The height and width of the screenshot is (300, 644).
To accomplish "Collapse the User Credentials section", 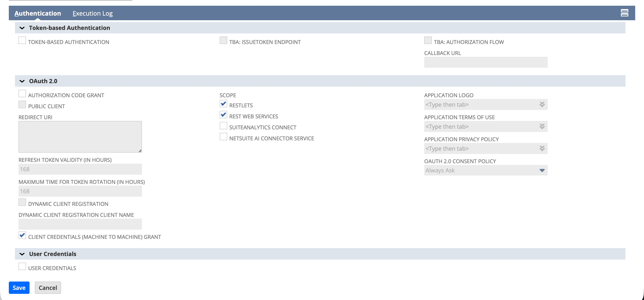I will click(22, 254).
